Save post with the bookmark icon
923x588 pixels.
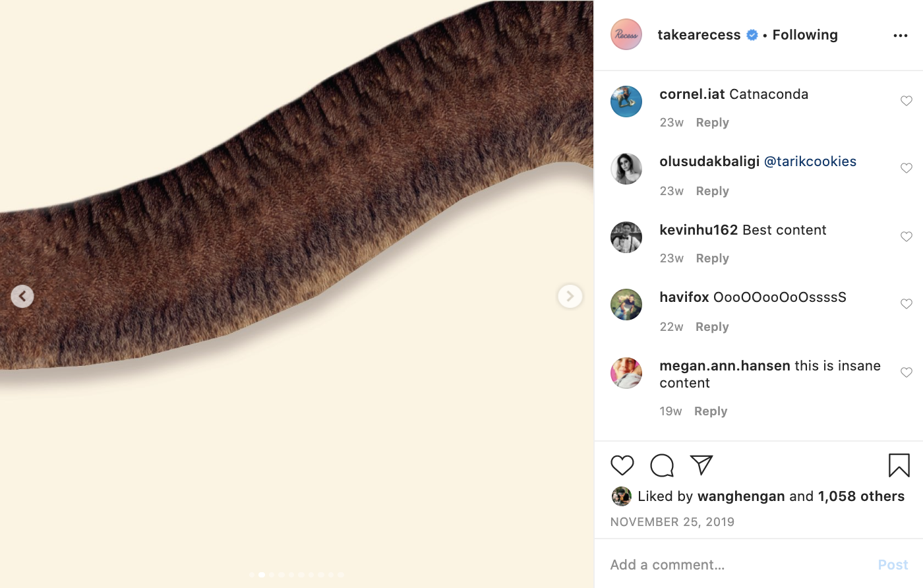899,465
